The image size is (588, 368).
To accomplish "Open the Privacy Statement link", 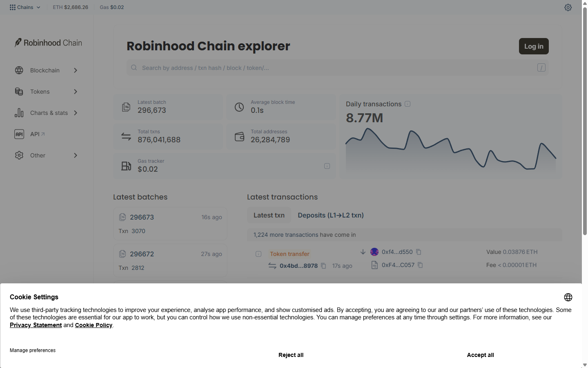I will pyautogui.click(x=36, y=325).
